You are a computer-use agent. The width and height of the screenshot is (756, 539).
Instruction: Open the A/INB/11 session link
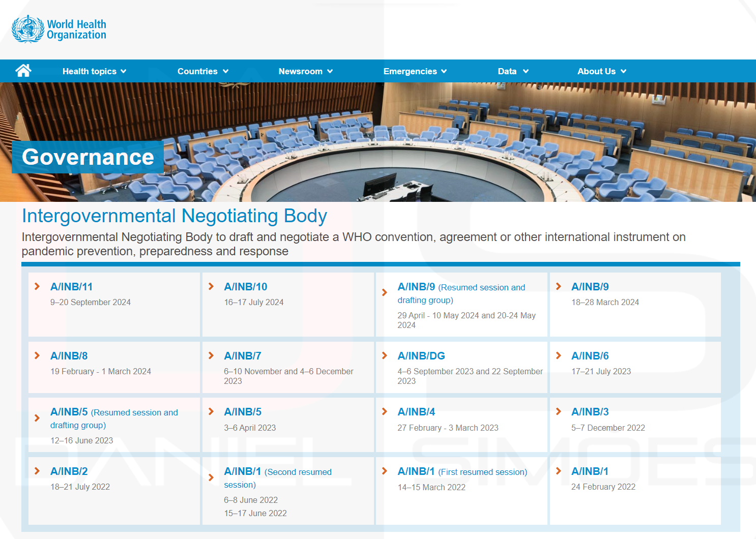pyautogui.click(x=71, y=287)
